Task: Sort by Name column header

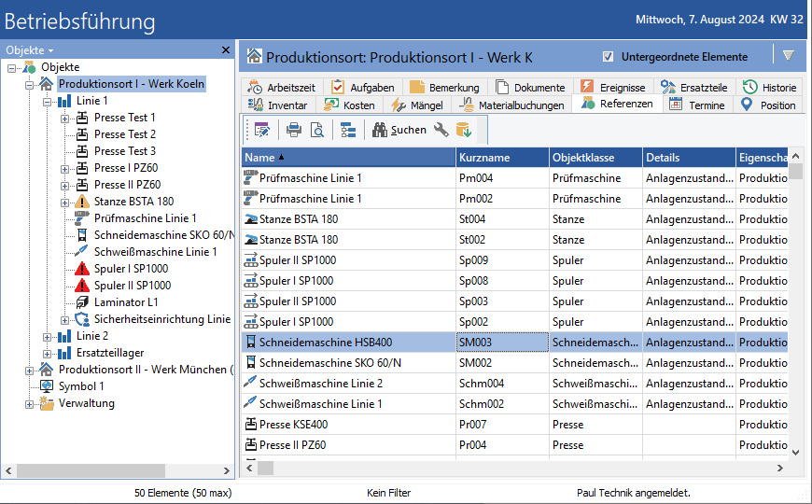Action: pos(348,158)
